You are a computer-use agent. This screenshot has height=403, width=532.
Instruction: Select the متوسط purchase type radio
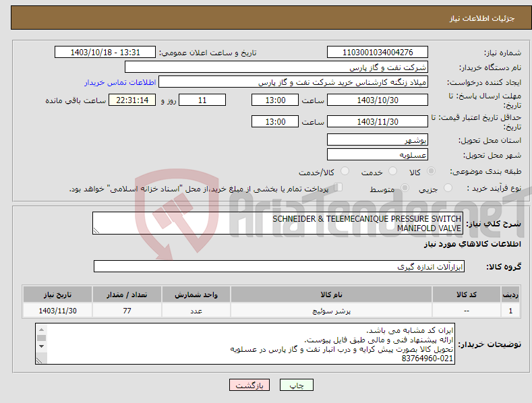pos(405,187)
